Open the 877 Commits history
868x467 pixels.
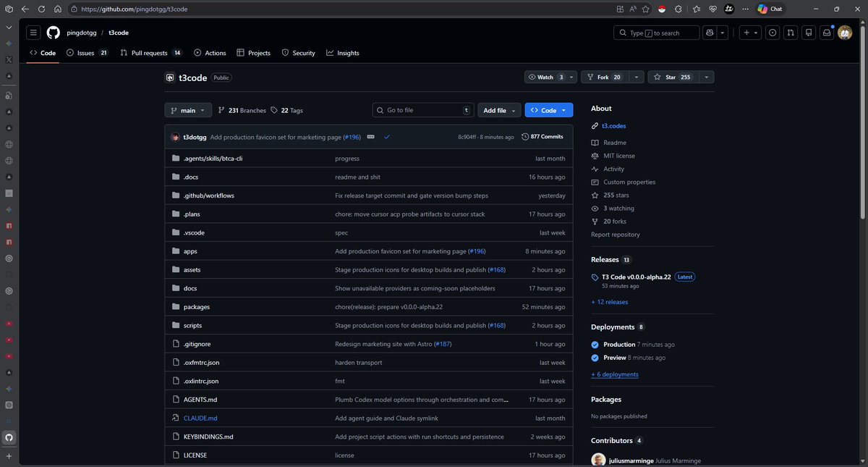[x=542, y=137]
